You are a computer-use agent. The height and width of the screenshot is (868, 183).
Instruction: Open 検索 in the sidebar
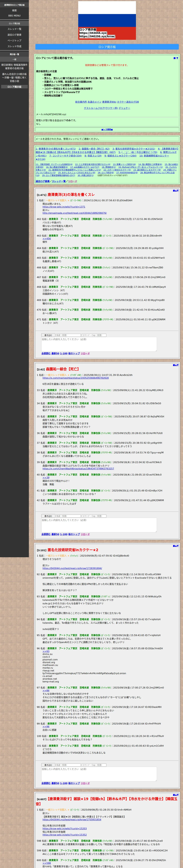tap(14, 10)
